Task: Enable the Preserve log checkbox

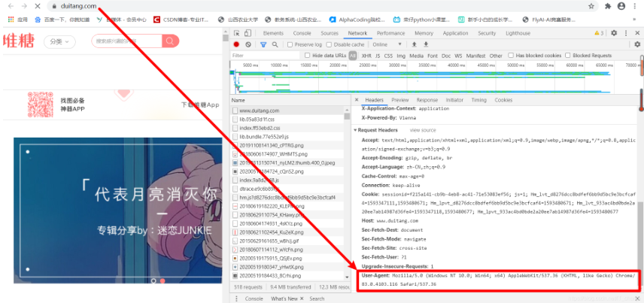Action: (x=290, y=44)
